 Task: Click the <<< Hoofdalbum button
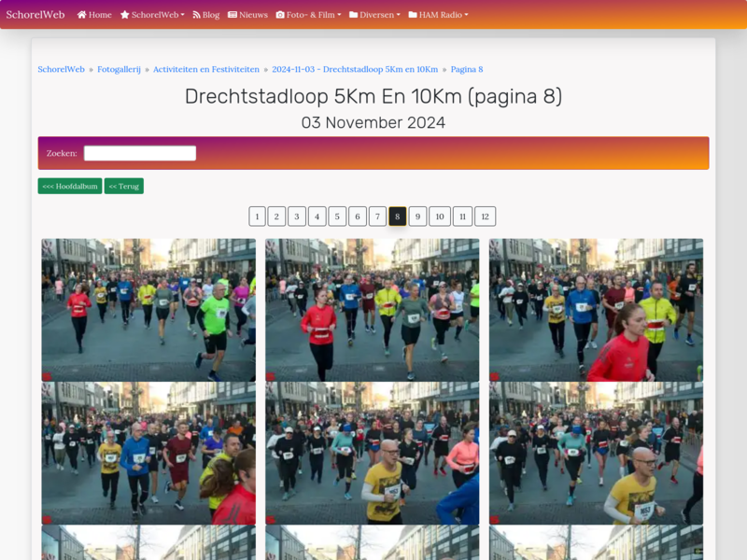tap(70, 186)
